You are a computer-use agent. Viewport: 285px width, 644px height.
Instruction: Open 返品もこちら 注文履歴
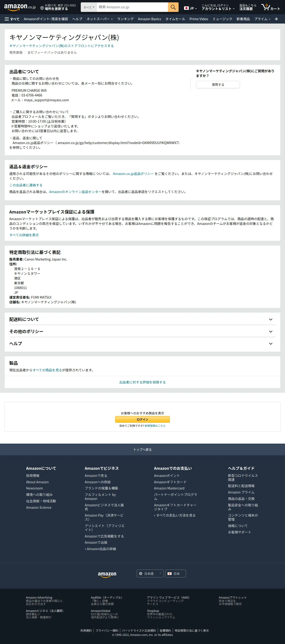248,7
